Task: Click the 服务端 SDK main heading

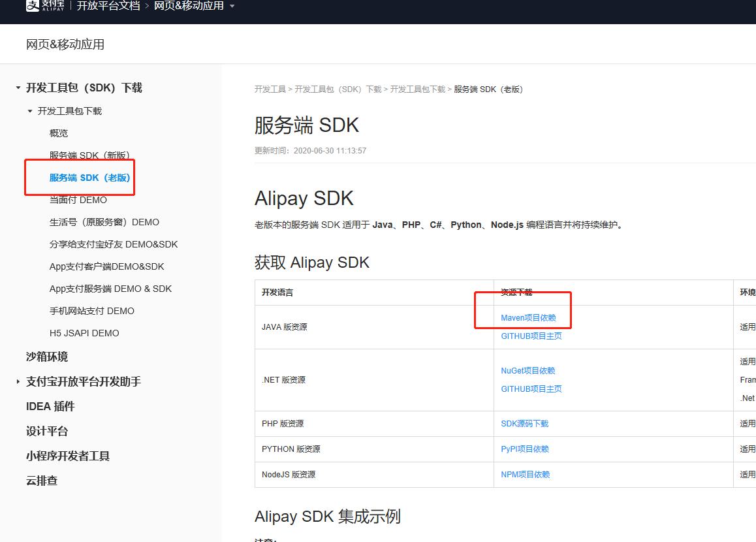Action: pos(307,125)
